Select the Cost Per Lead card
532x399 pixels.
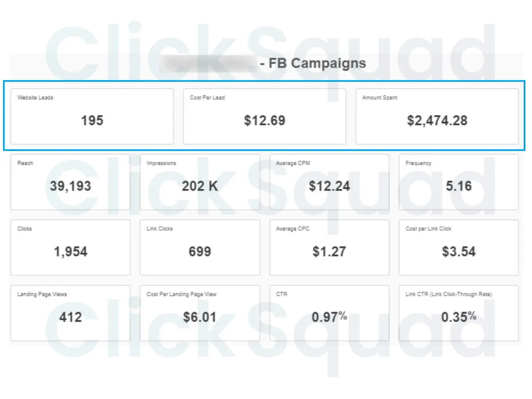(264, 116)
